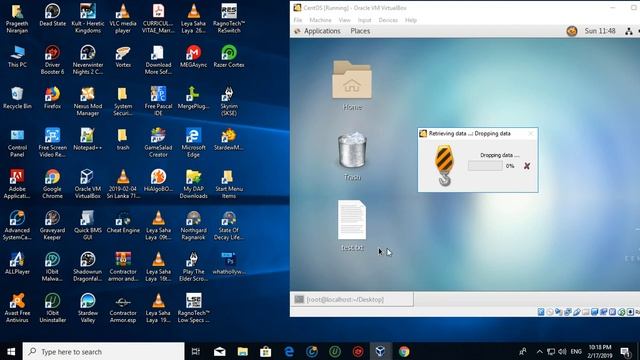Click the CentOS network status icon
Viewport: 640px width, 360px height.
629,31
